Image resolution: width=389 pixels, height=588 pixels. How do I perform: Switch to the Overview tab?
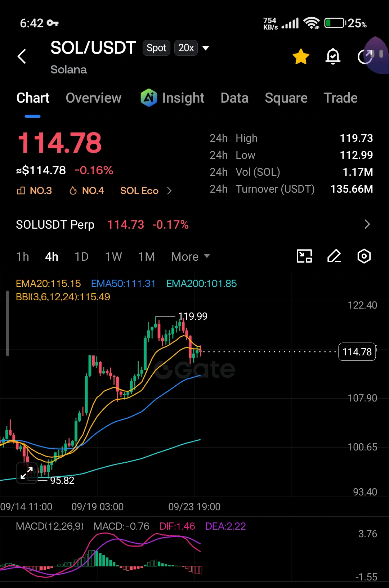pos(94,98)
